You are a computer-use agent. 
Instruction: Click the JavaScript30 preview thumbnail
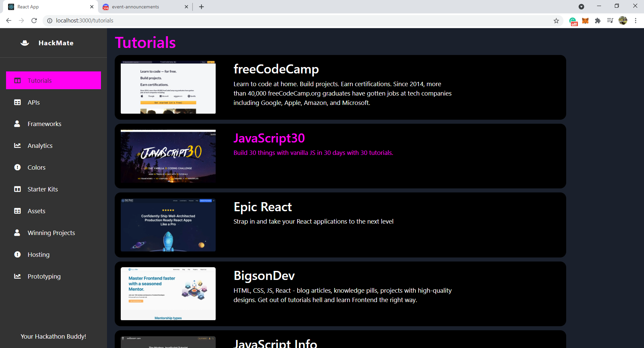pyautogui.click(x=168, y=156)
